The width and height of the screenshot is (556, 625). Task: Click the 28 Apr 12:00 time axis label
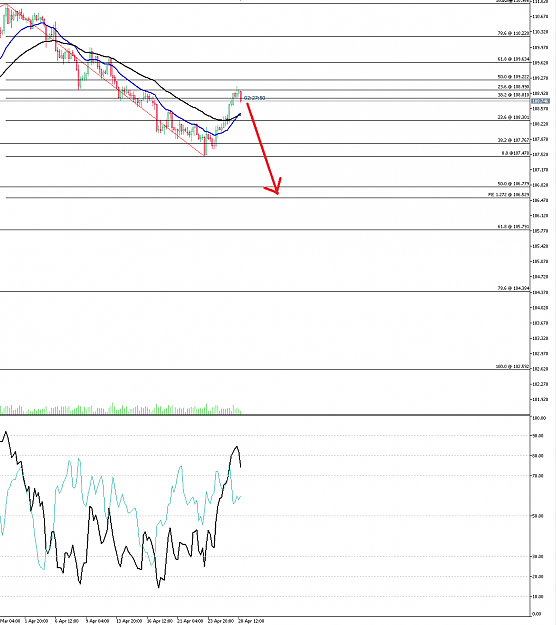[251, 621]
